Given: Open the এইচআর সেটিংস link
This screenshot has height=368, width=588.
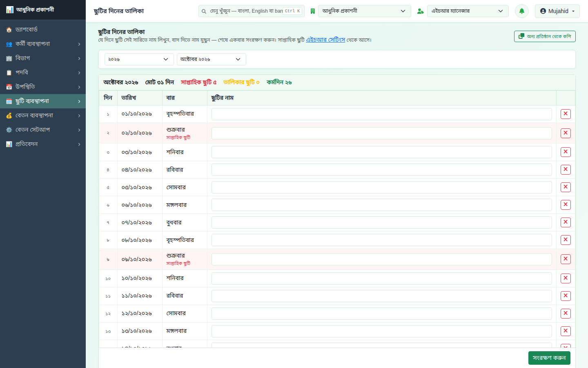Looking at the screenshot, I should [x=325, y=40].
